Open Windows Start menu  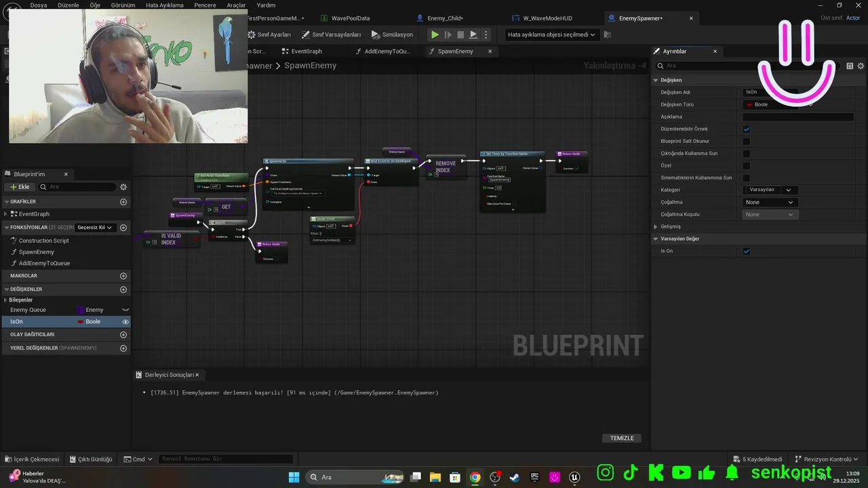tap(294, 477)
